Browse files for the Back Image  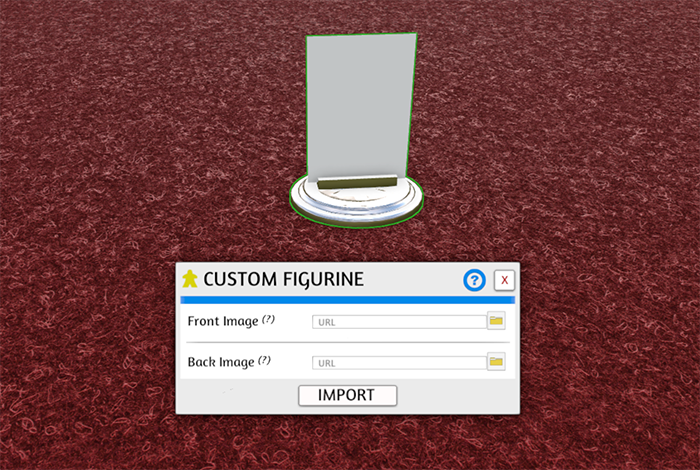[496, 362]
